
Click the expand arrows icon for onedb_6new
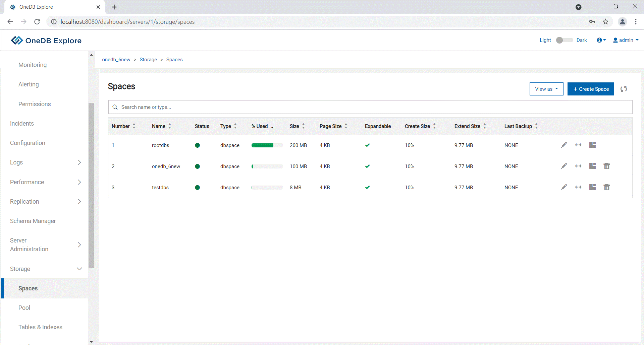[x=578, y=166]
